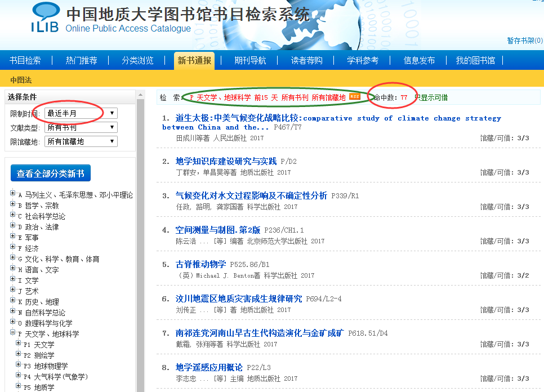Screen dimensions: 544x392
Task: Expand the A 马列主义 category plus icon
Action: click(12, 194)
